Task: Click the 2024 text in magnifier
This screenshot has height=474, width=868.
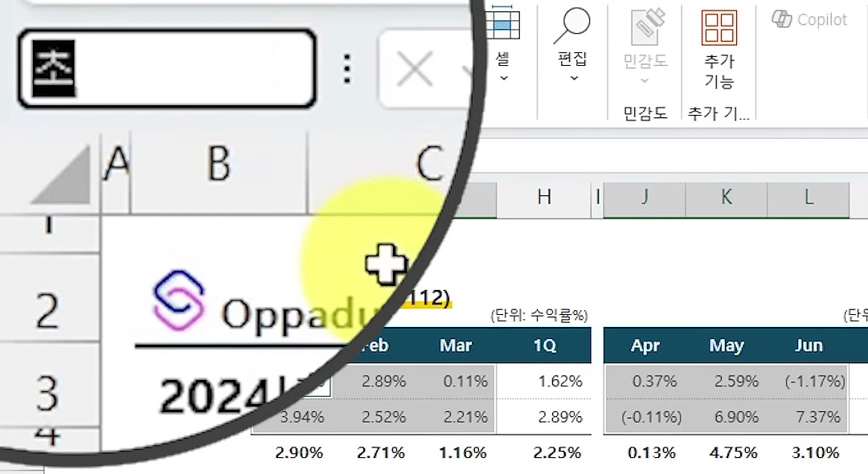Action: (219, 396)
